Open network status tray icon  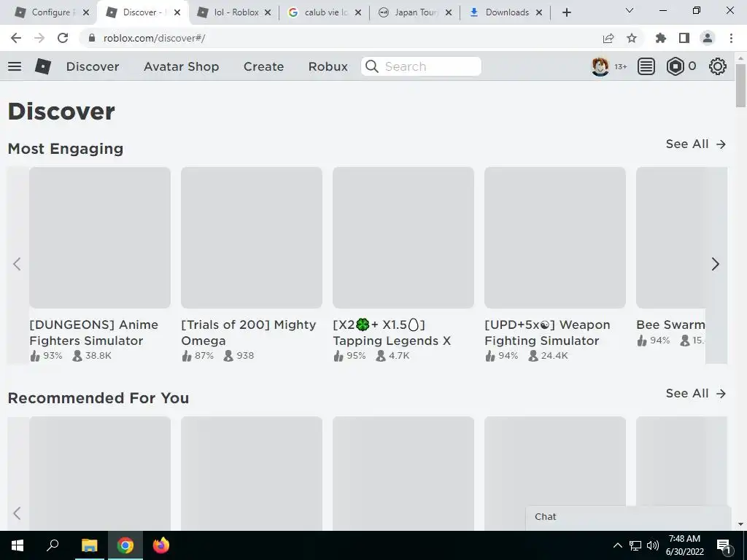click(x=635, y=545)
